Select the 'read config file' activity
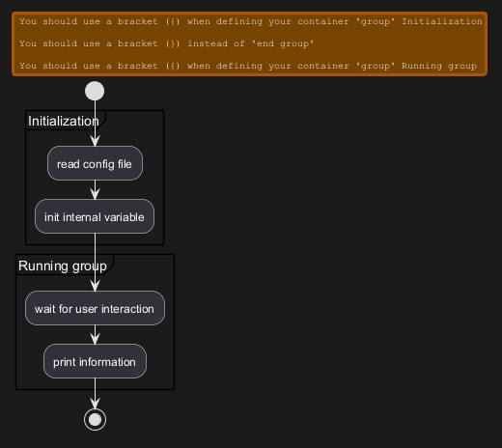 95,163
